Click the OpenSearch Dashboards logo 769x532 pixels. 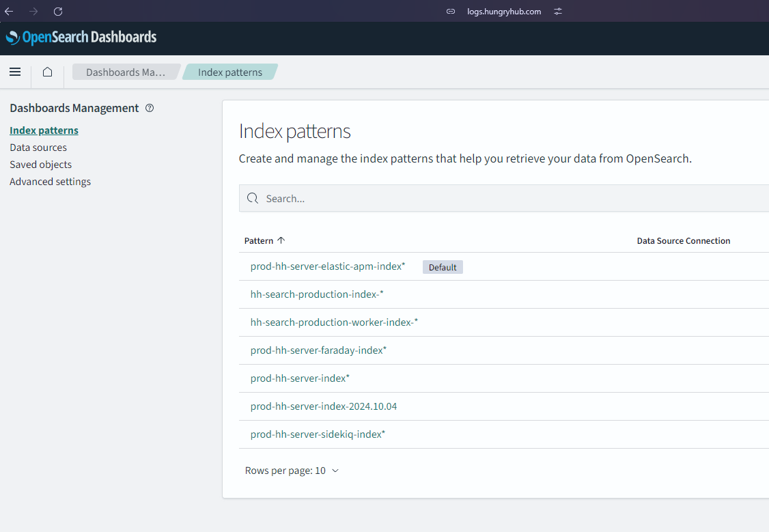tap(81, 38)
